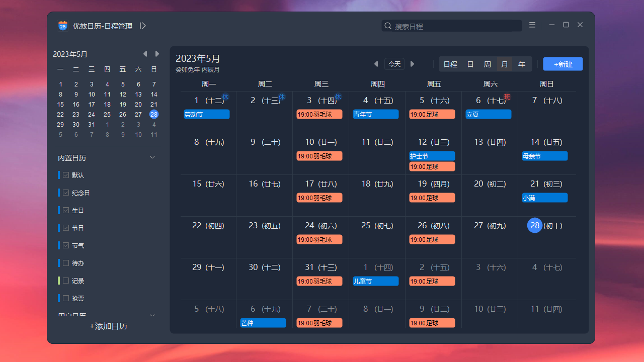Show previous month in main calendar
Screen dimensions: 644x362
[376, 64]
